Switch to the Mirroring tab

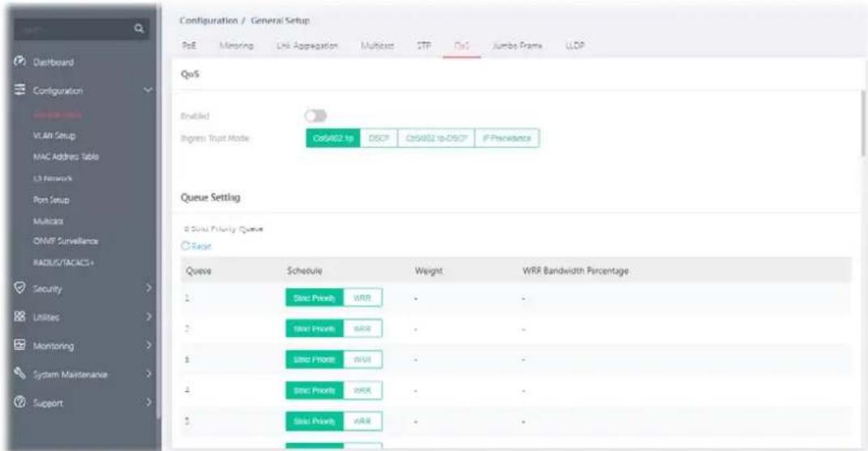click(x=237, y=45)
